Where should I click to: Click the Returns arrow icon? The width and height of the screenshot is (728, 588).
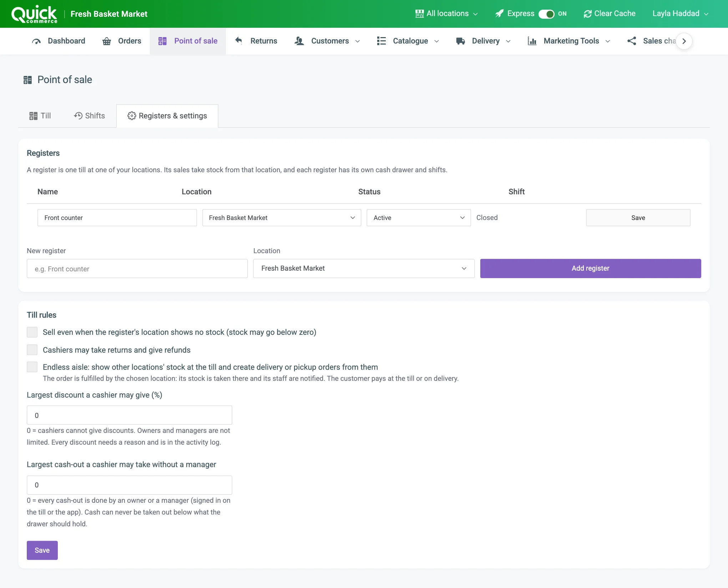[x=239, y=41]
